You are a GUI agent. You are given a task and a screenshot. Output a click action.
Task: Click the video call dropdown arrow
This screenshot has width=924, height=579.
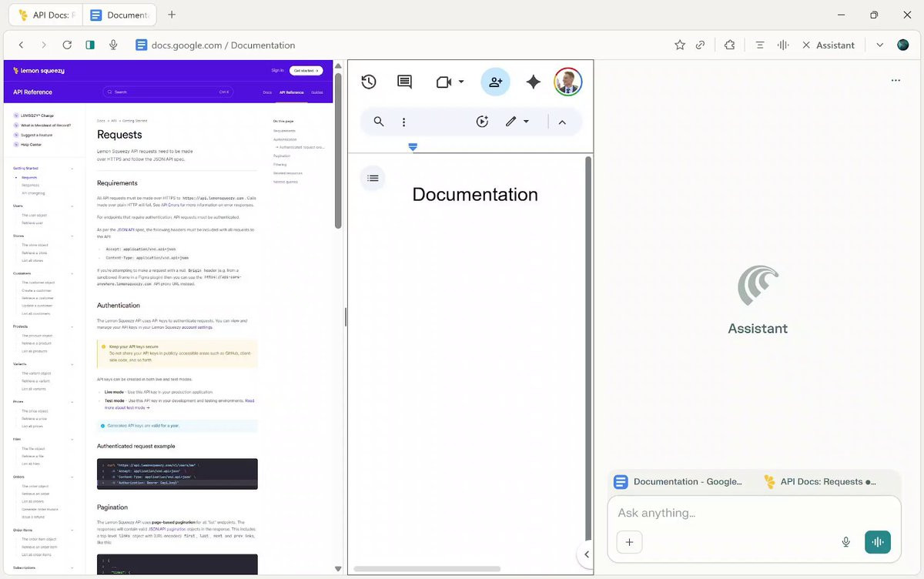coord(461,82)
